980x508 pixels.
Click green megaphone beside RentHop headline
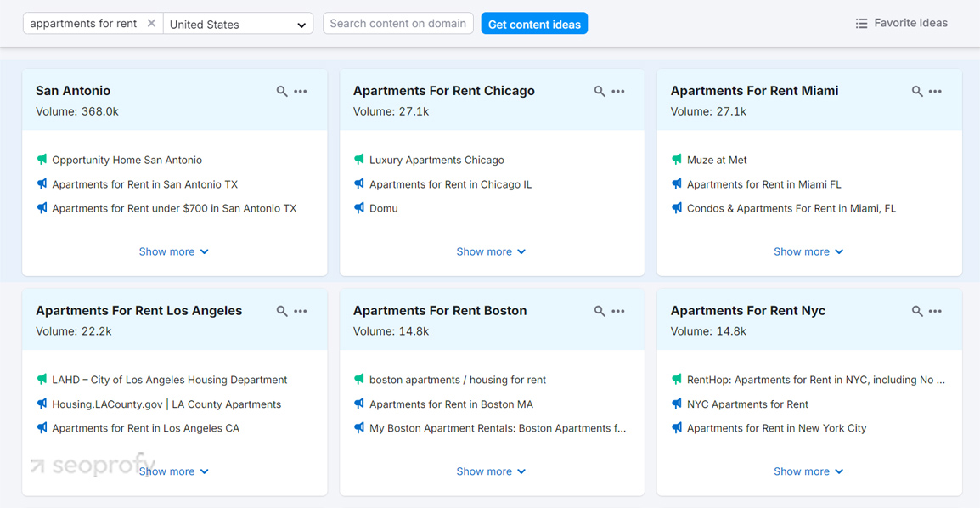(x=676, y=379)
